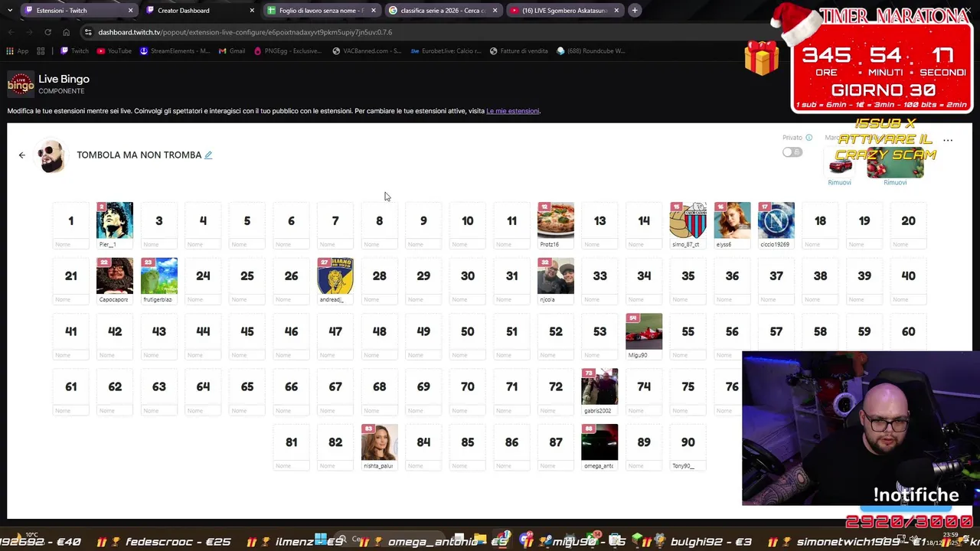
Task: Select the njcola avatar on number 32
Action: tap(556, 275)
